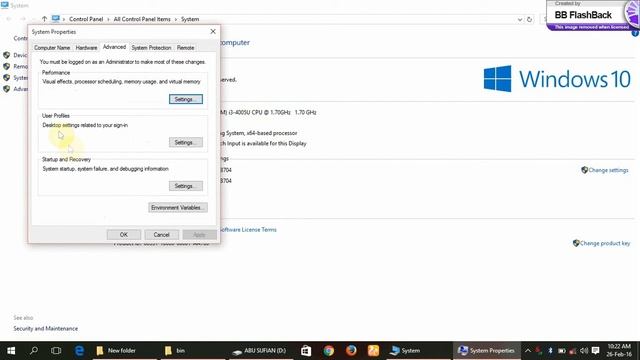The width and height of the screenshot is (640, 360).
Task: Switch to Computer Name tab
Action: pyautogui.click(x=52, y=48)
